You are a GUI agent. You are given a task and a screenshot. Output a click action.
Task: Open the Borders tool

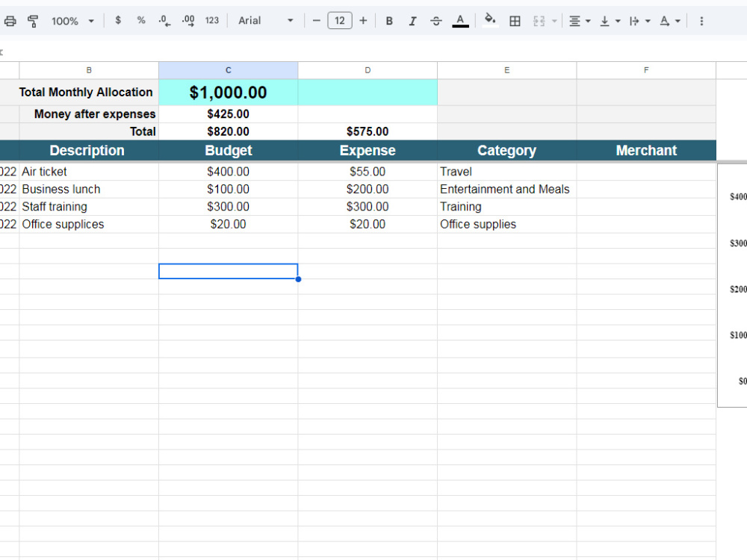(x=515, y=21)
